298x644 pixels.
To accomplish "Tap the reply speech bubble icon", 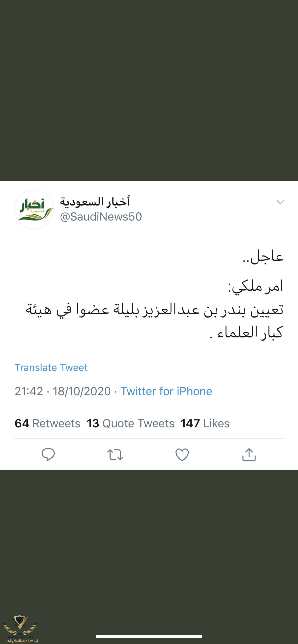I will tap(48, 454).
